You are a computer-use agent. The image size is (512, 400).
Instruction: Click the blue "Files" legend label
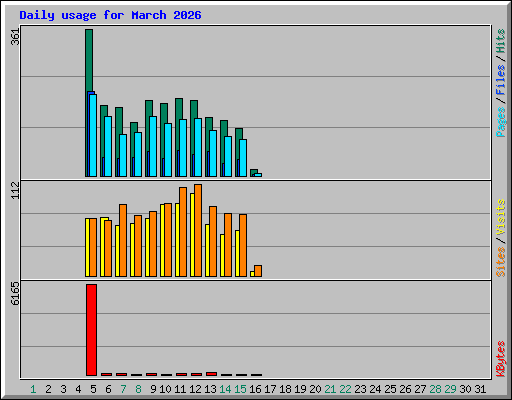click(501, 80)
